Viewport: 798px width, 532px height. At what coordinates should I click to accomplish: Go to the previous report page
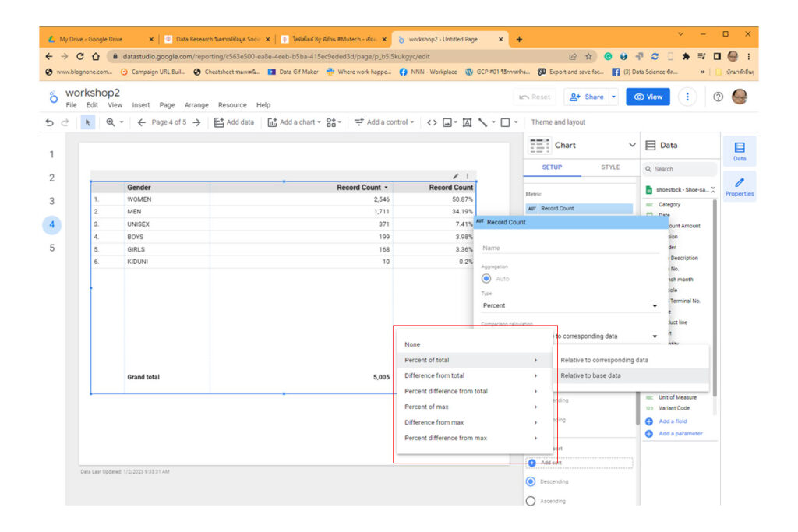142,122
